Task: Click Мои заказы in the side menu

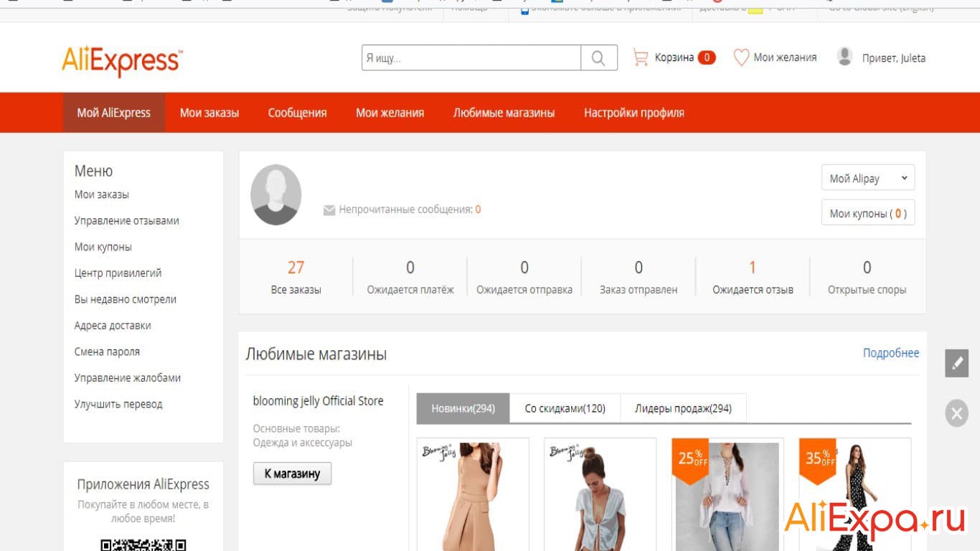Action: [x=102, y=194]
